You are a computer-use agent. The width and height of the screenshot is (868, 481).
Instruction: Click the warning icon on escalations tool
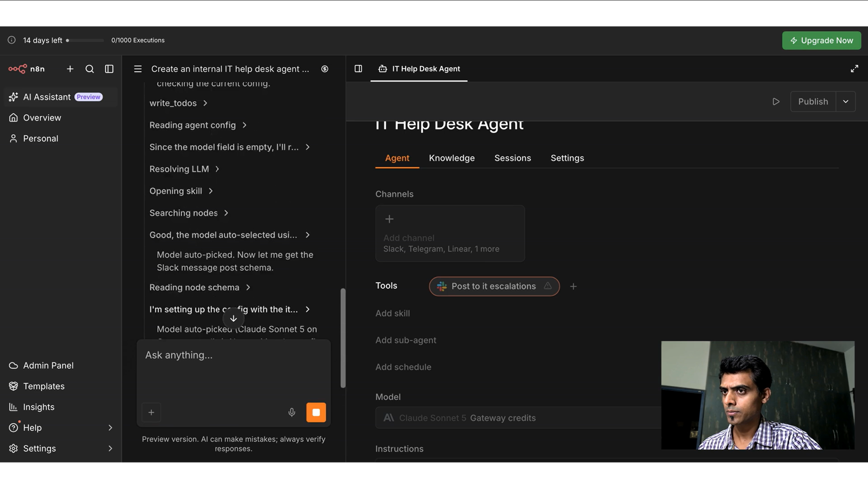(548, 286)
